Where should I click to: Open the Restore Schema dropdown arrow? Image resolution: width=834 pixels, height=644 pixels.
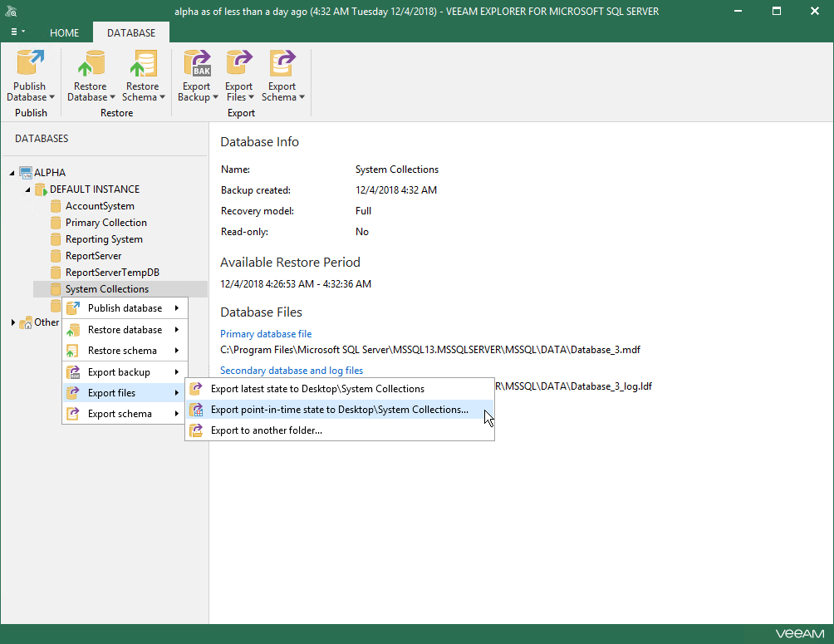point(162,97)
